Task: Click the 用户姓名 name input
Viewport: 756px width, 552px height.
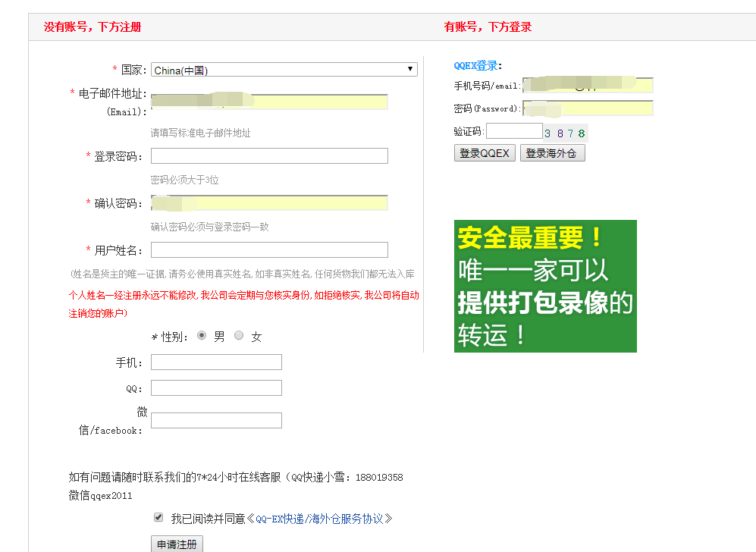Action: 269,249
